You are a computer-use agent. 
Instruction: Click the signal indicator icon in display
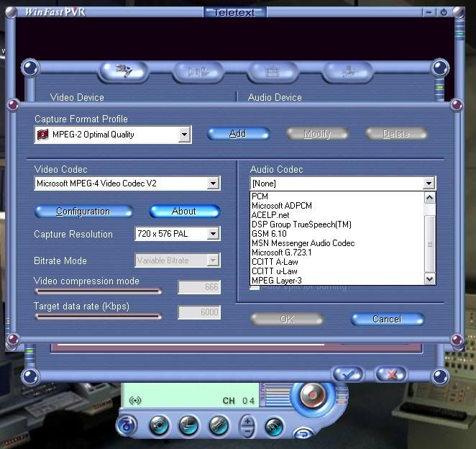point(135,401)
